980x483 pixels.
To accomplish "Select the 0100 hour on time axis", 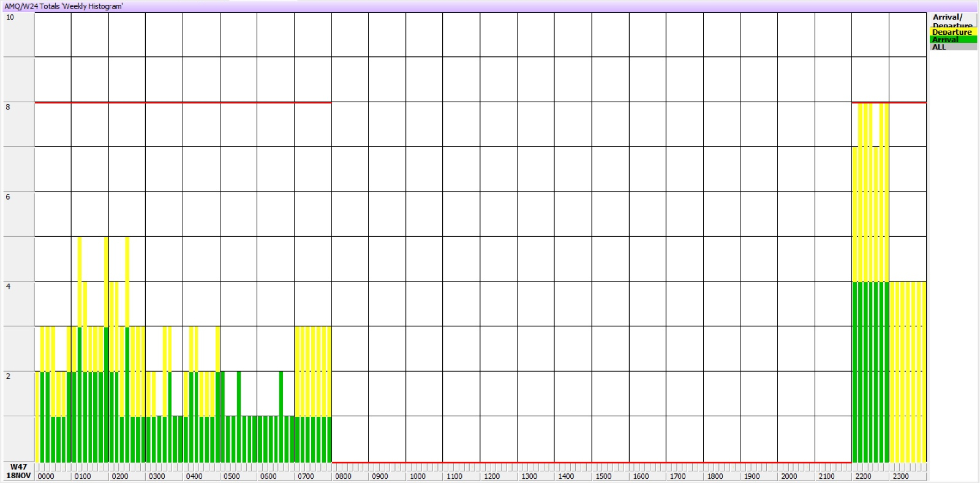I will coord(83,476).
